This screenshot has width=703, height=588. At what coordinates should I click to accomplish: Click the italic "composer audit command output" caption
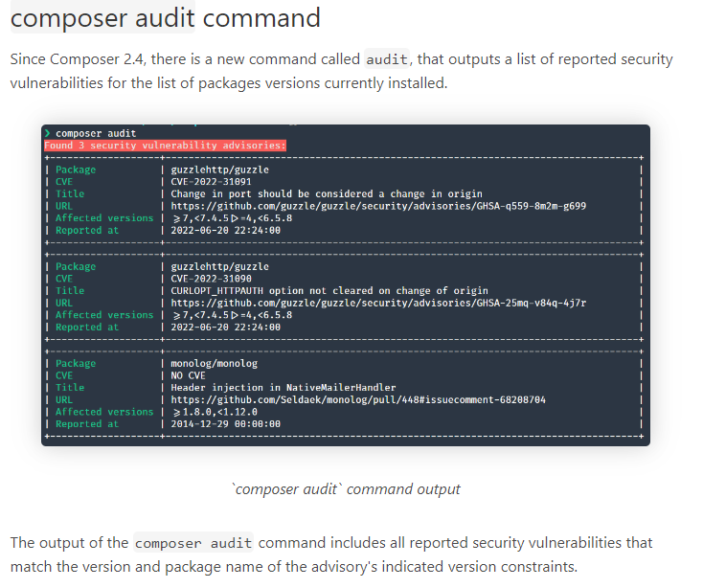click(347, 489)
